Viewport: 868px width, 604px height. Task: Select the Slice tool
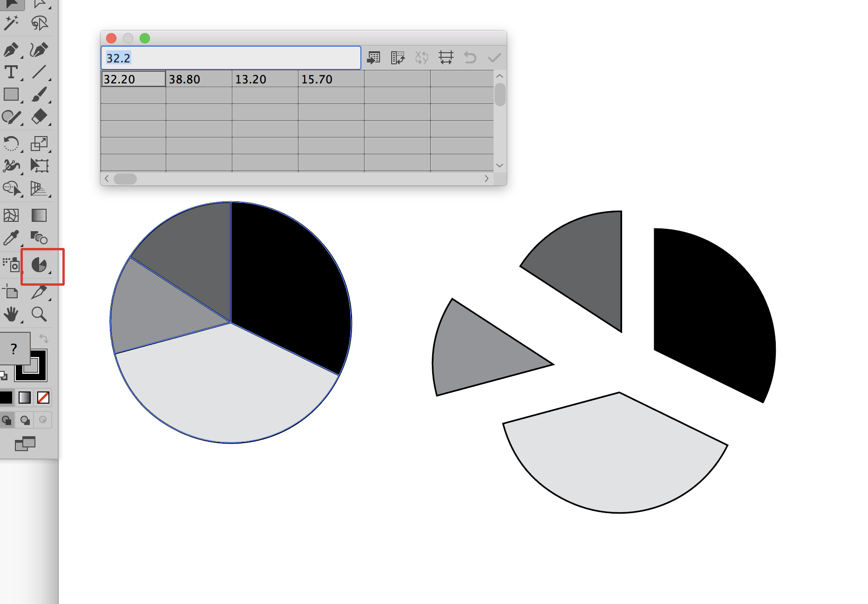coord(39,292)
